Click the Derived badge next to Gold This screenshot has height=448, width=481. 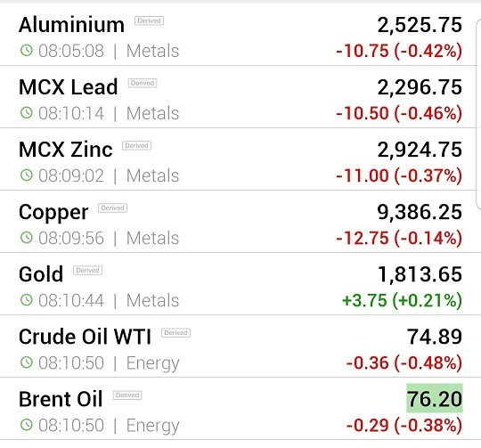click(x=87, y=271)
